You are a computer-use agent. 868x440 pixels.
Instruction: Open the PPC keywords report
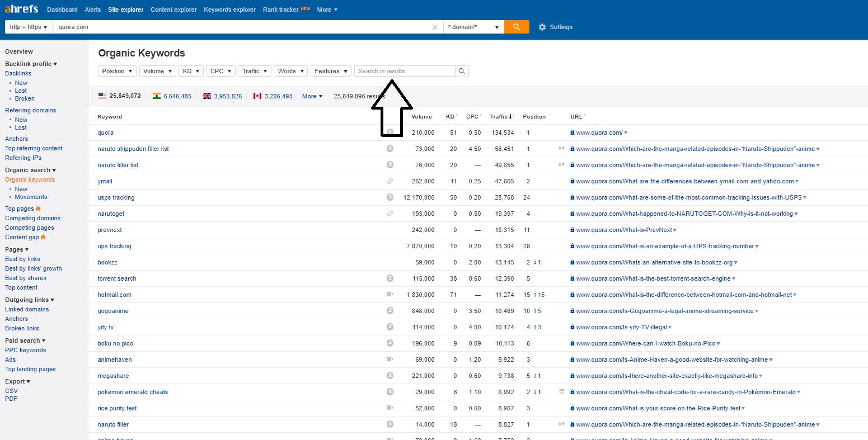pos(26,350)
